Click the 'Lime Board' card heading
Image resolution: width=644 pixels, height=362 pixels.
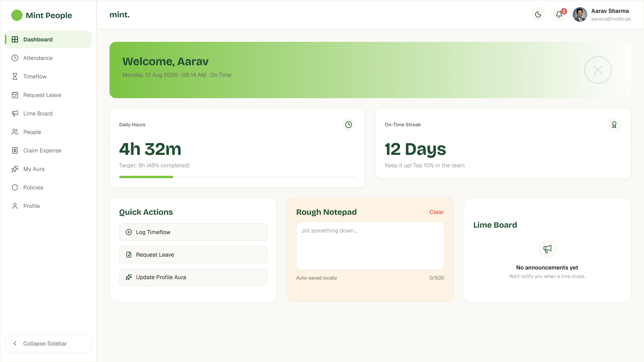coord(495,225)
